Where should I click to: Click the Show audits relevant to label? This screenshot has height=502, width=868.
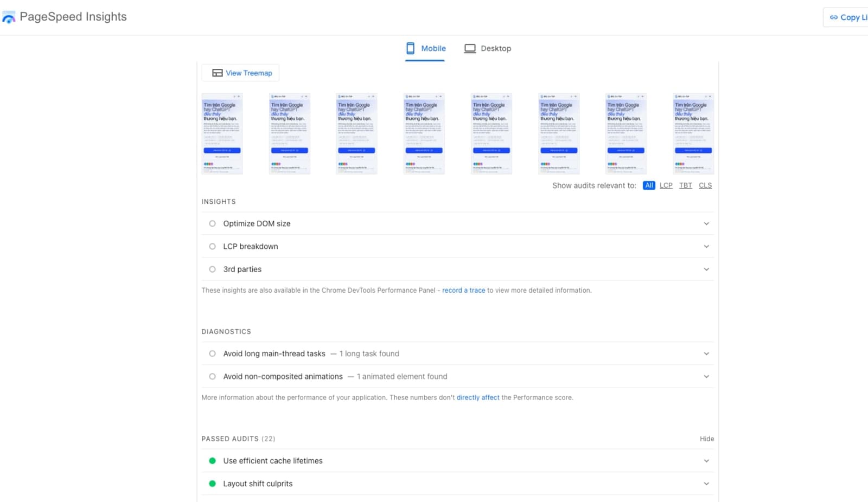[594, 185]
